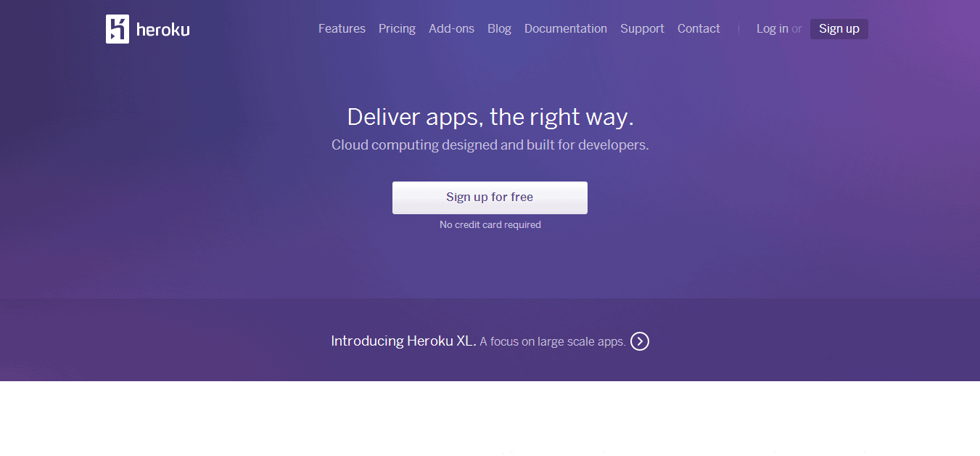This screenshot has width=980, height=456.
Task: Click the Heroku logo icon
Action: [x=118, y=29]
